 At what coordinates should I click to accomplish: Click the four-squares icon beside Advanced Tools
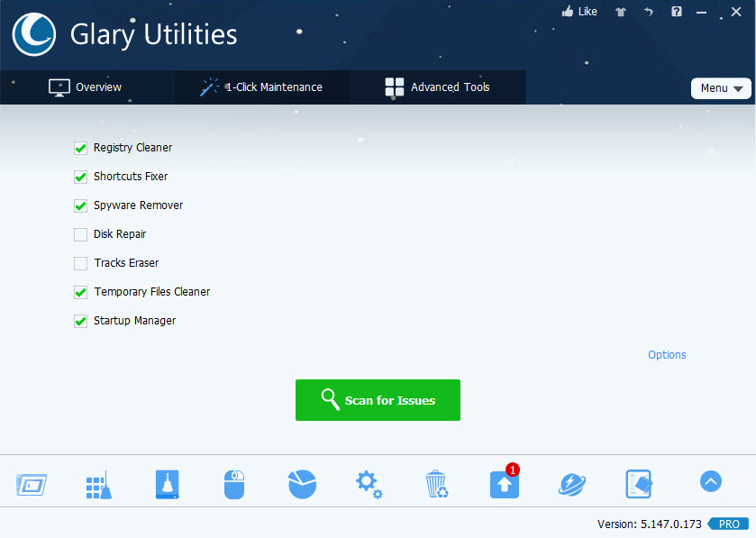coord(395,87)
